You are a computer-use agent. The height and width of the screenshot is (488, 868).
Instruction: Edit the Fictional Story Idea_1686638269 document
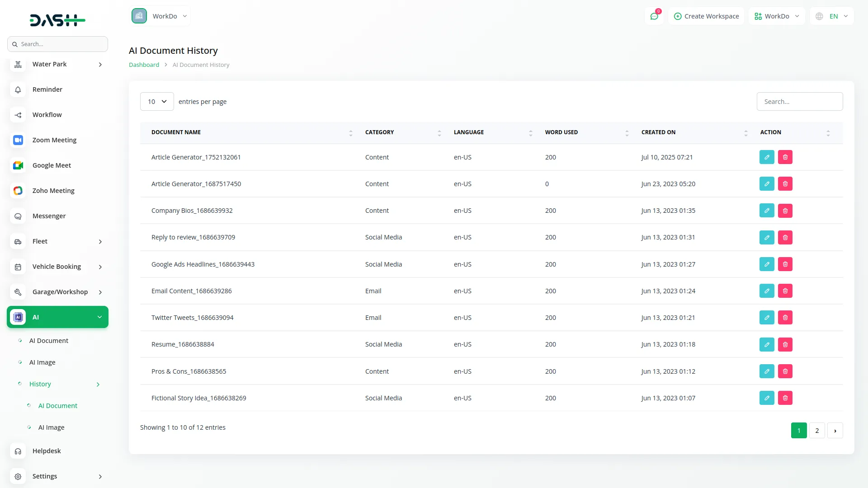click(x=767, y=398)
